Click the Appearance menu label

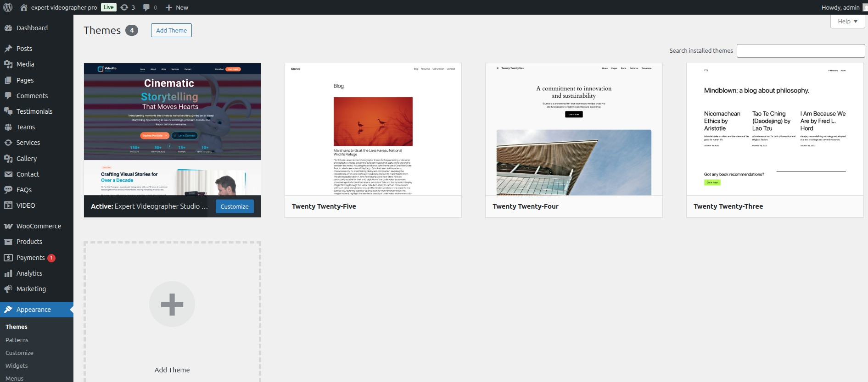pos(34,310)
